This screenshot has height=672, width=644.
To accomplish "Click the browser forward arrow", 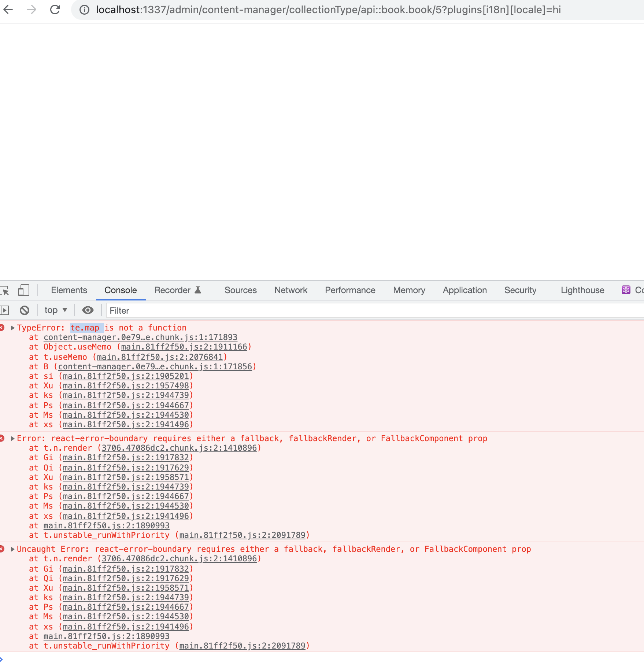I will 32,10.
